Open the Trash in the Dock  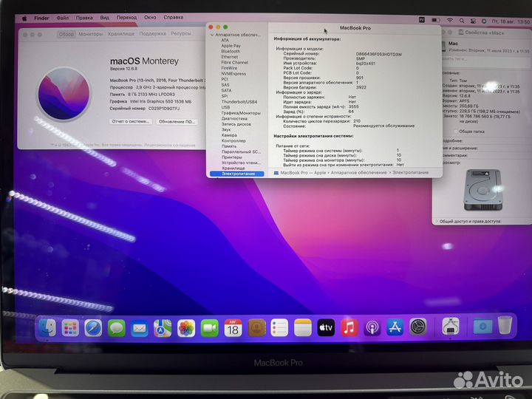pos(505,325)
